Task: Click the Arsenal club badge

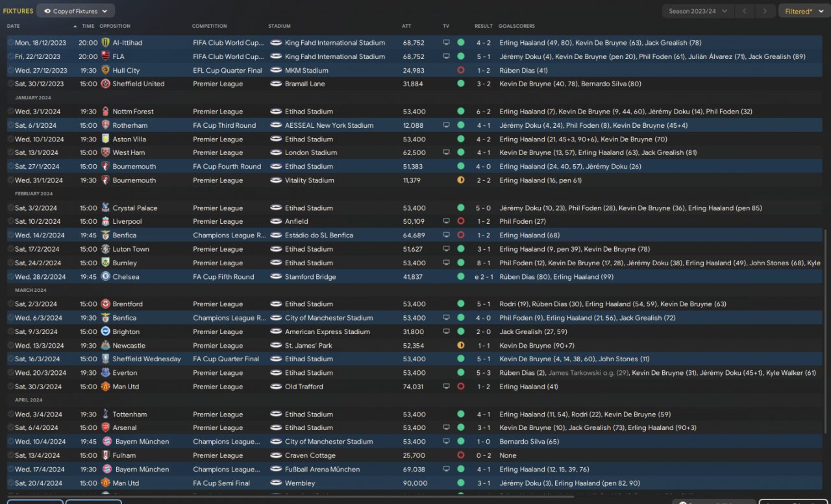Action: (x=105, y=427)
